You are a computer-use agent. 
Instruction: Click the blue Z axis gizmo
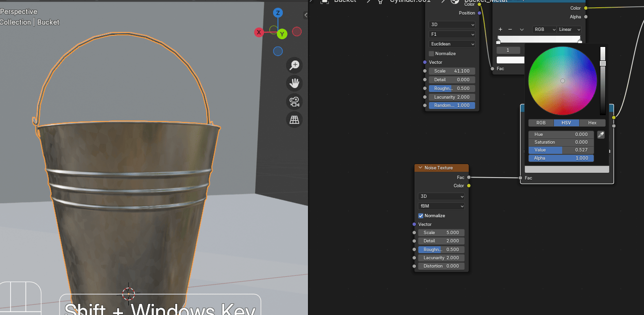point(278,13)
